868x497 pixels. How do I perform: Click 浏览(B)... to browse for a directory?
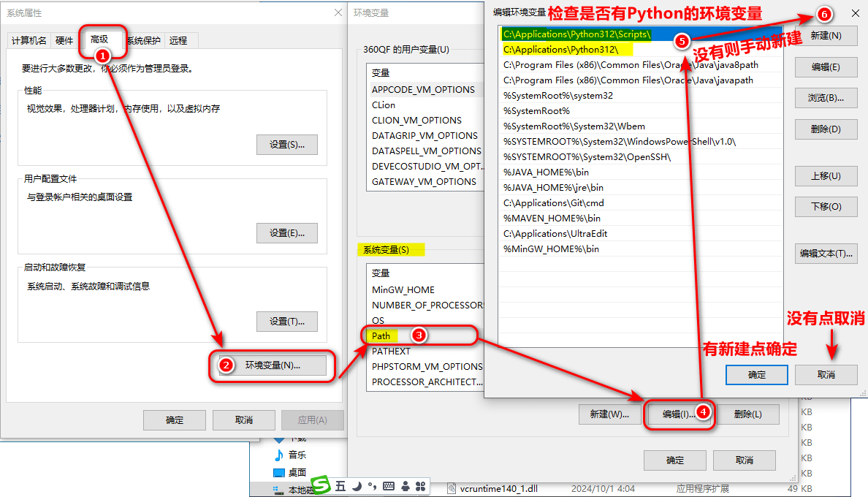pyautogui.click(x=826, y=98)
